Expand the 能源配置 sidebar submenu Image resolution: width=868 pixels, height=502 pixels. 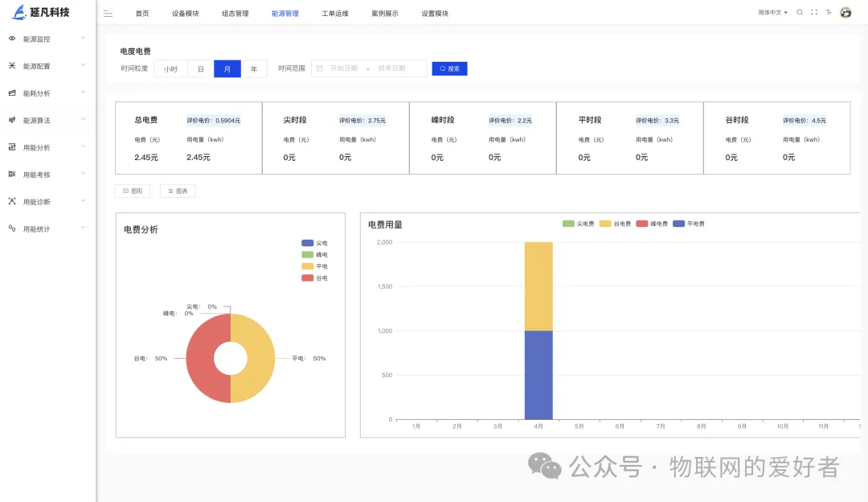click(x=47, y=66)
